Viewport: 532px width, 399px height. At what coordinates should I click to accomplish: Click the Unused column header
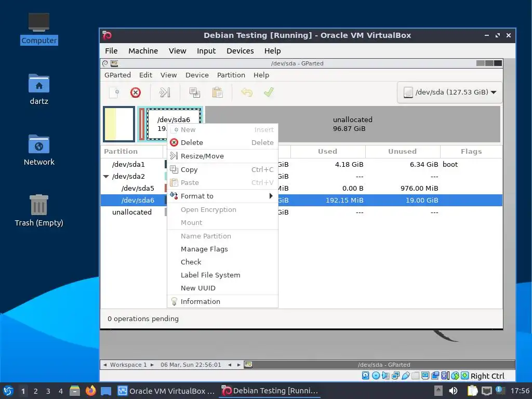tap(403, 152)
